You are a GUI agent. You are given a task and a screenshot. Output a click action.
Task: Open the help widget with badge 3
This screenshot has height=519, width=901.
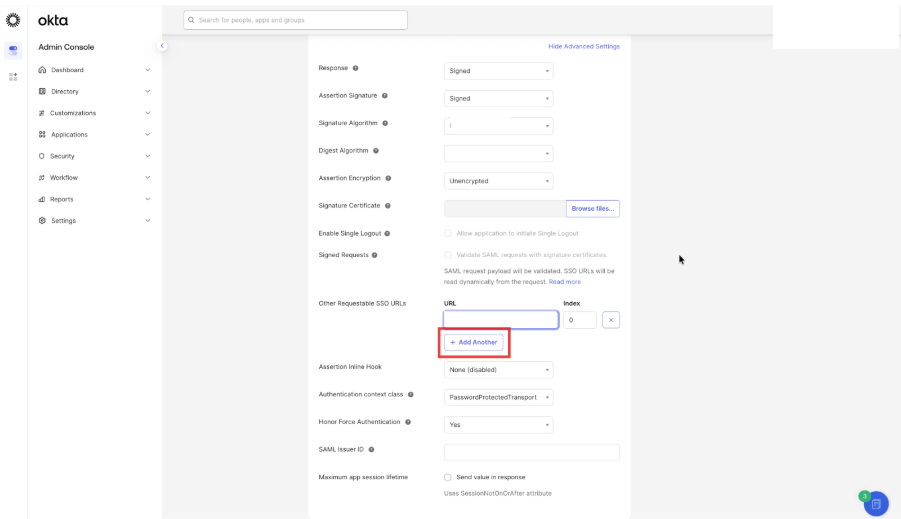tap(876, 504)
